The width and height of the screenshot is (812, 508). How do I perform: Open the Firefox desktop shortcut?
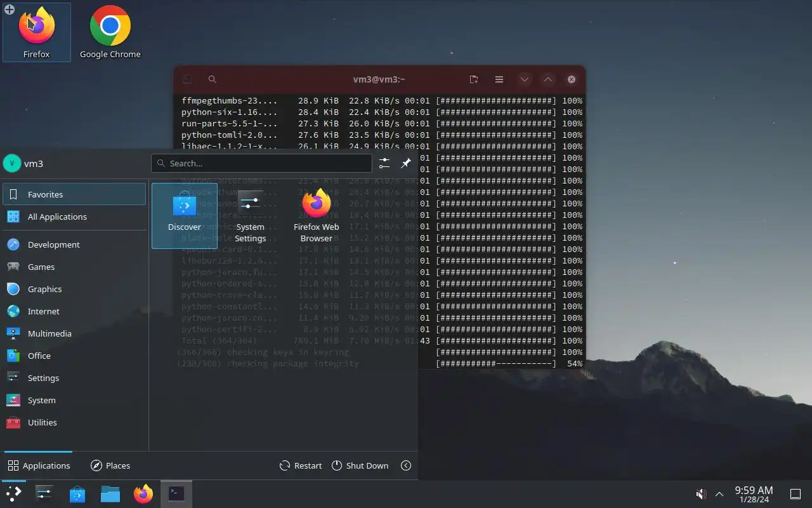(x=37, y=32)
